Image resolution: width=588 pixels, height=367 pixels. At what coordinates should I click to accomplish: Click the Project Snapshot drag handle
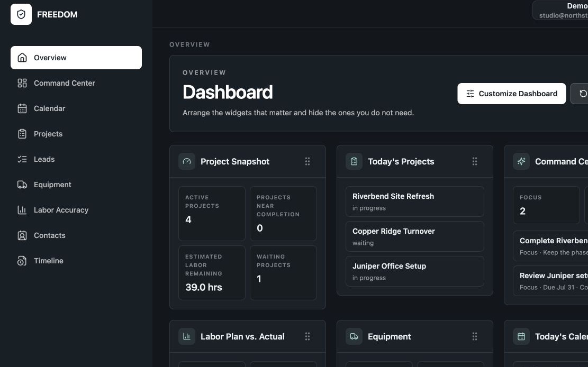307,161
